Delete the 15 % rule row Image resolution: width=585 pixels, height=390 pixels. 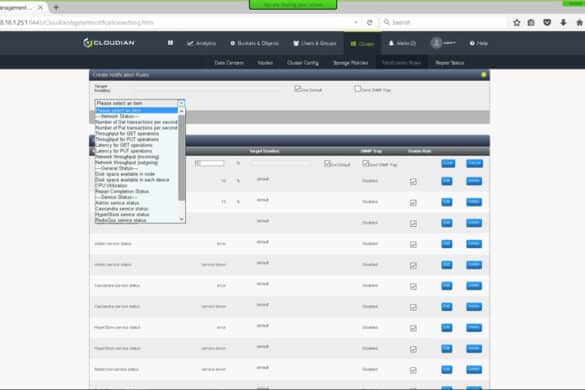pos(474,202)
